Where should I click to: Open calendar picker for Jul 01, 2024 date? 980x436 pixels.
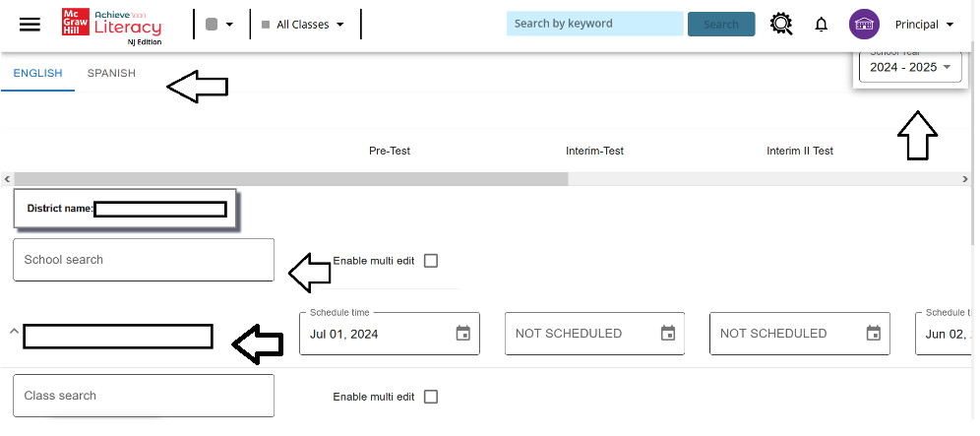[x=463, y=334]
